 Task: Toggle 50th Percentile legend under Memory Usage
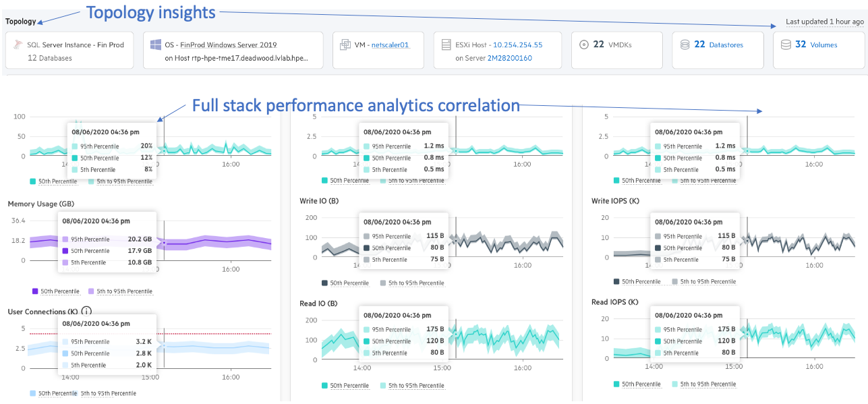(59, 291)
